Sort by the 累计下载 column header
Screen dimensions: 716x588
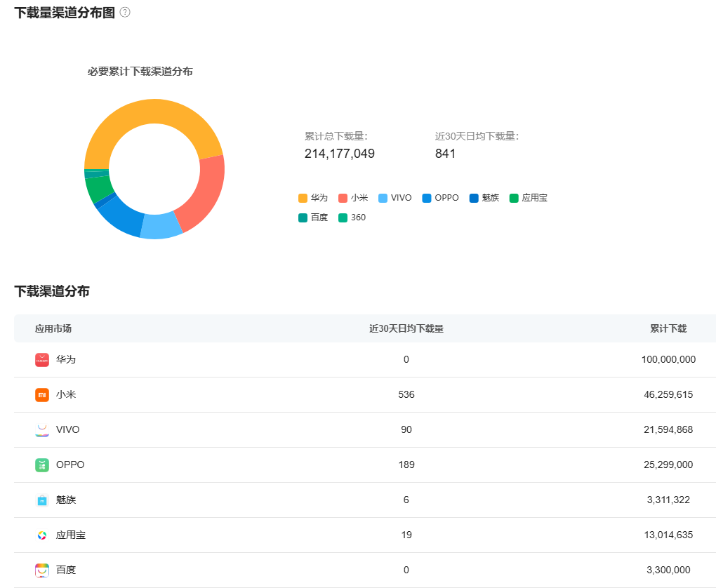pos(668,328)
